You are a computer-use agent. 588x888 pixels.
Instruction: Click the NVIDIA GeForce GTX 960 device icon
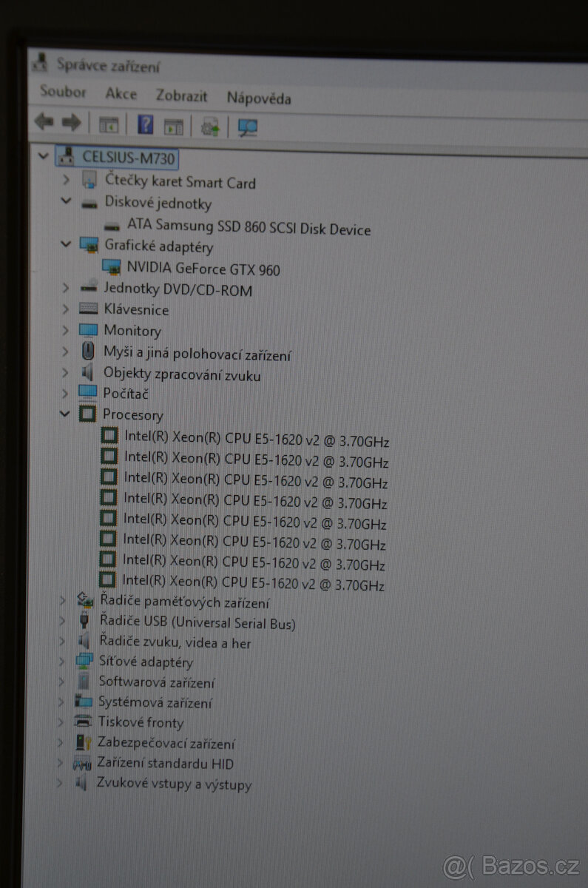coord(112,267)
